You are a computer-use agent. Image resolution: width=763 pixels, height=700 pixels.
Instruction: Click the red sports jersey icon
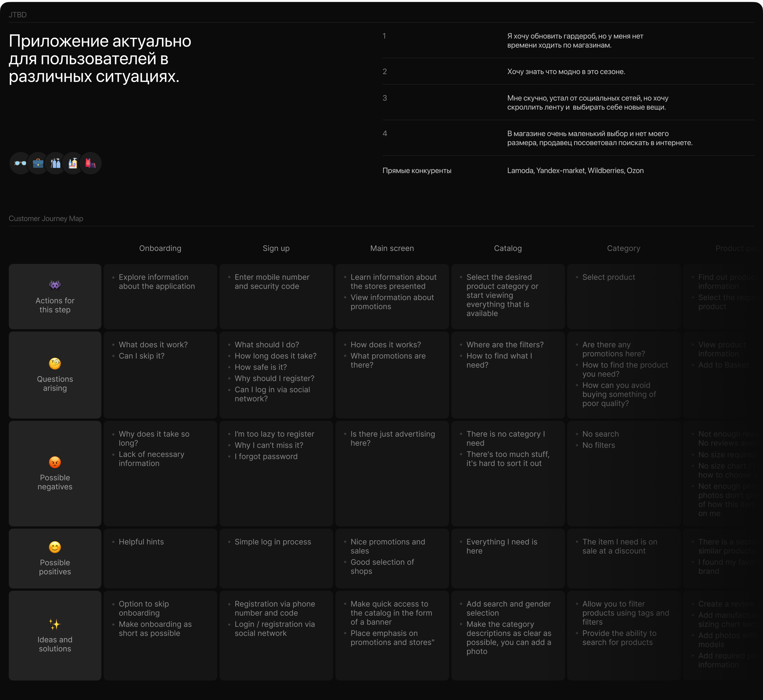90,163
